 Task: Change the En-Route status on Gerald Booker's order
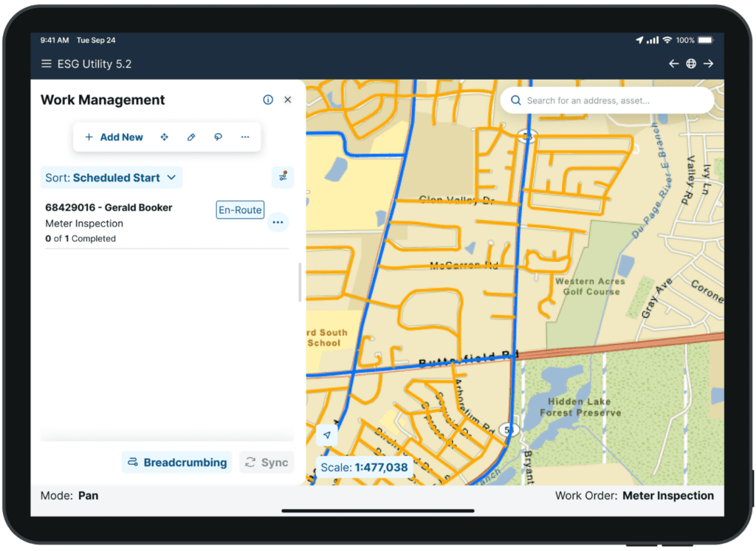[239, 209]
